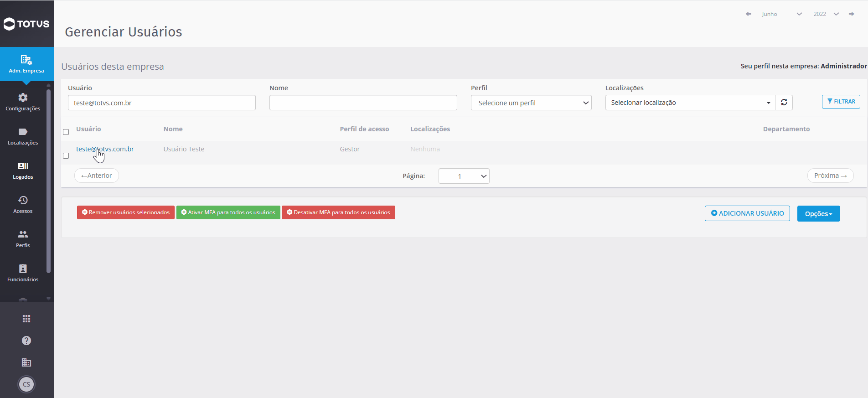Open the teste@totvs.com.br user link

coord(105,149)
